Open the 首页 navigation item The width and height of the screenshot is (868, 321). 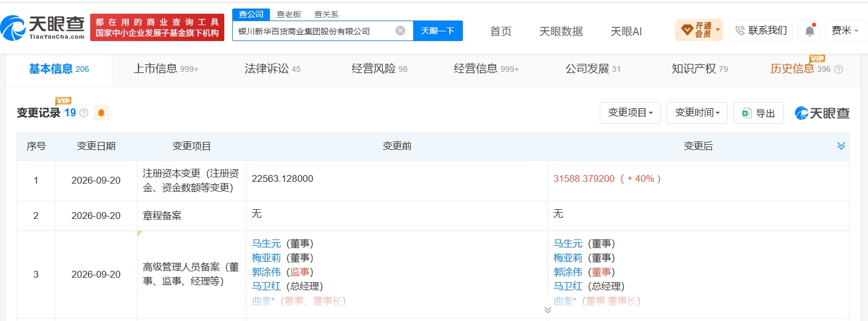coord(501,31)
